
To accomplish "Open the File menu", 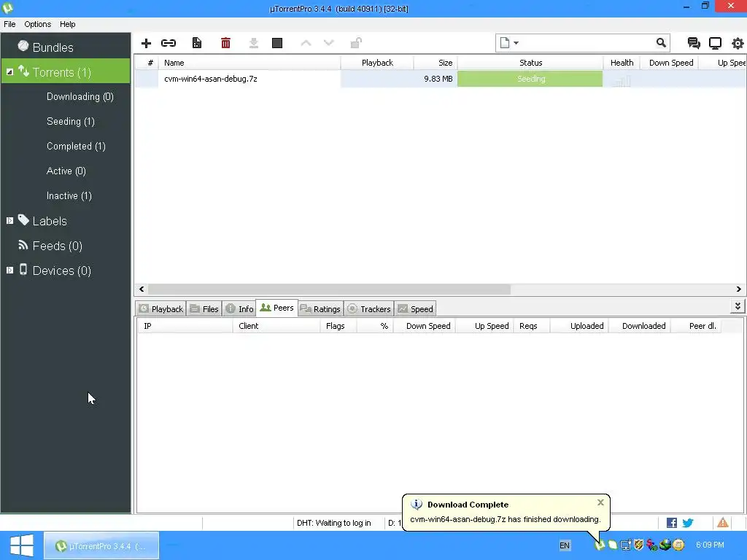I will (x=9, y=24).
